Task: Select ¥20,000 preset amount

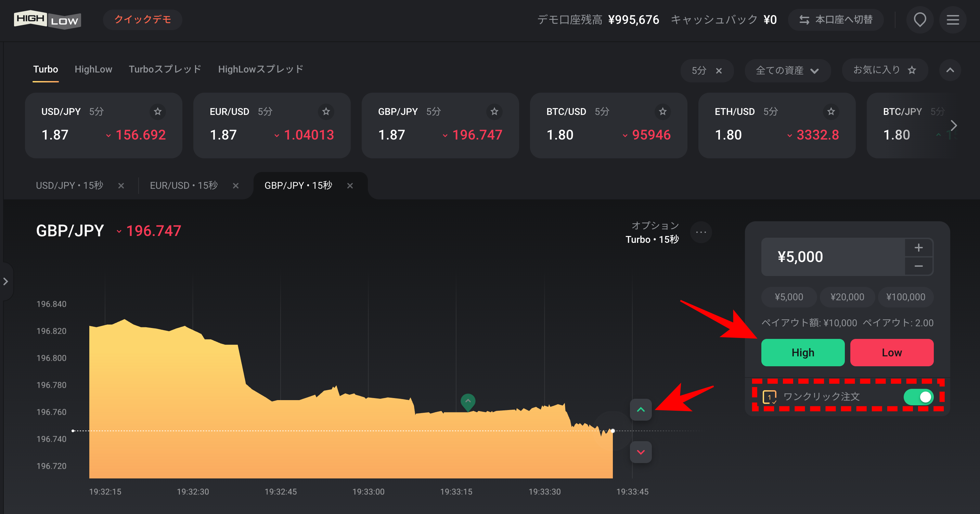Action: (847, 297)
